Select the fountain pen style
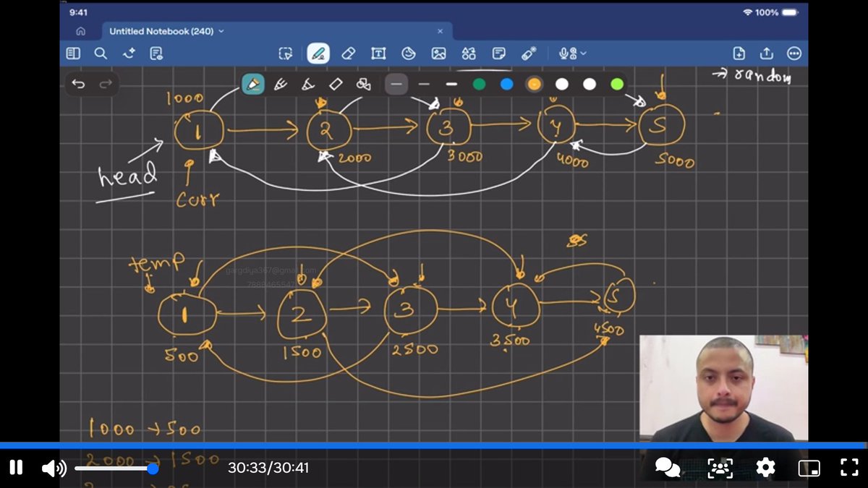This screenshot has width=868, height=488. point(253,85)
